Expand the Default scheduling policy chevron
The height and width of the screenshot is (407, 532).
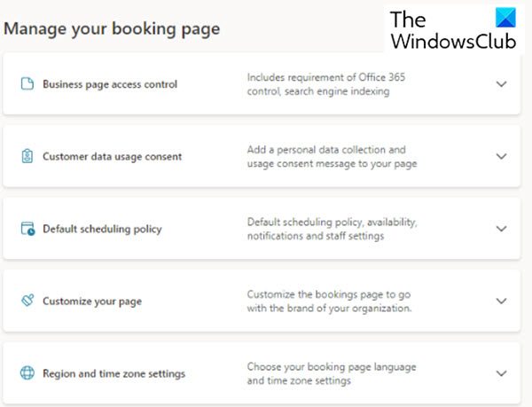501,229
